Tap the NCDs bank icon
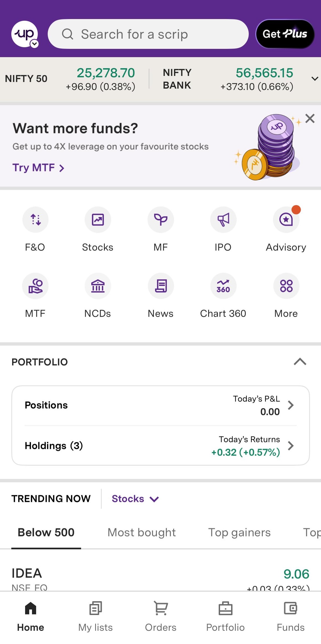This screenshot has height=644, width=321. click(x=98, y=286)
